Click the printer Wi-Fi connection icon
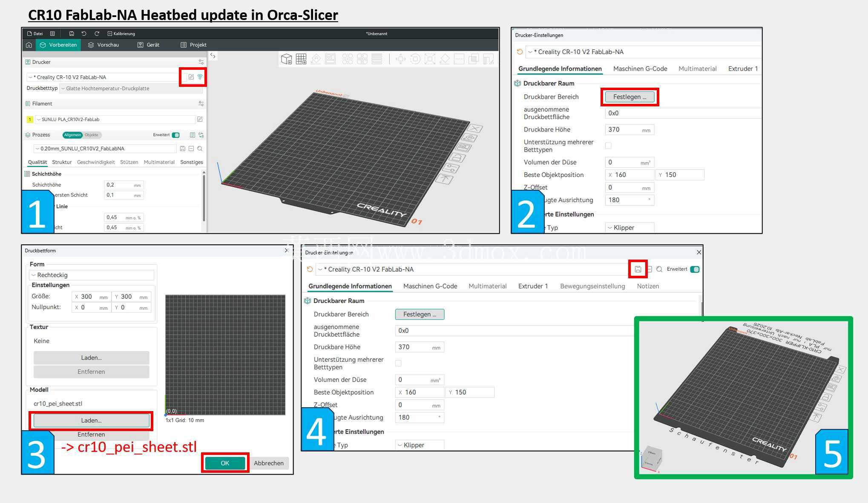The height and width of the screenshot is (503, 868). tap(200, 77)
